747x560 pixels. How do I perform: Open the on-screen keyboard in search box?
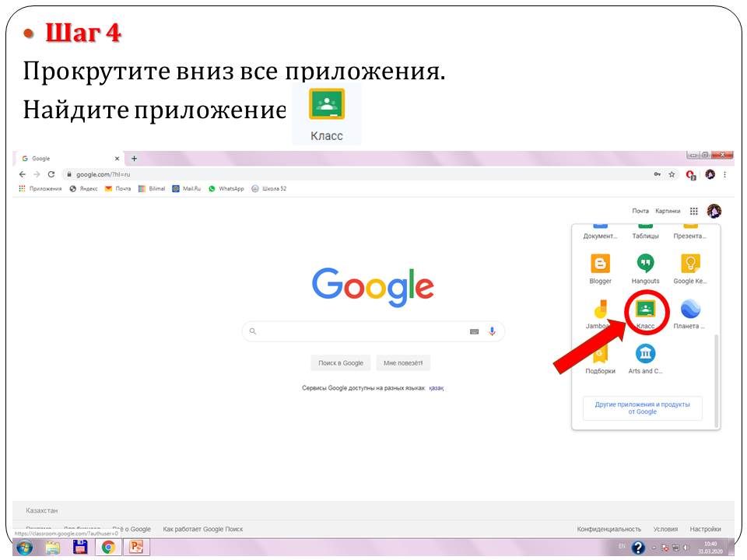[x=474, y=331]
